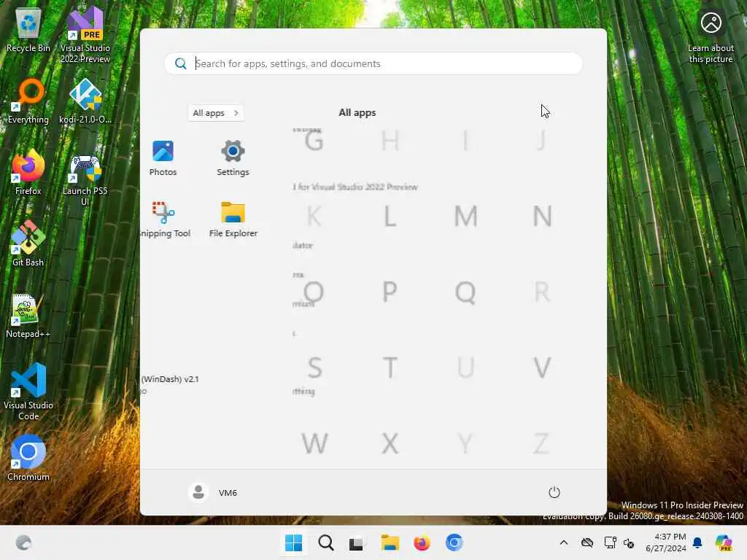Jump to letter Q in app list

[x=465, y=292]
